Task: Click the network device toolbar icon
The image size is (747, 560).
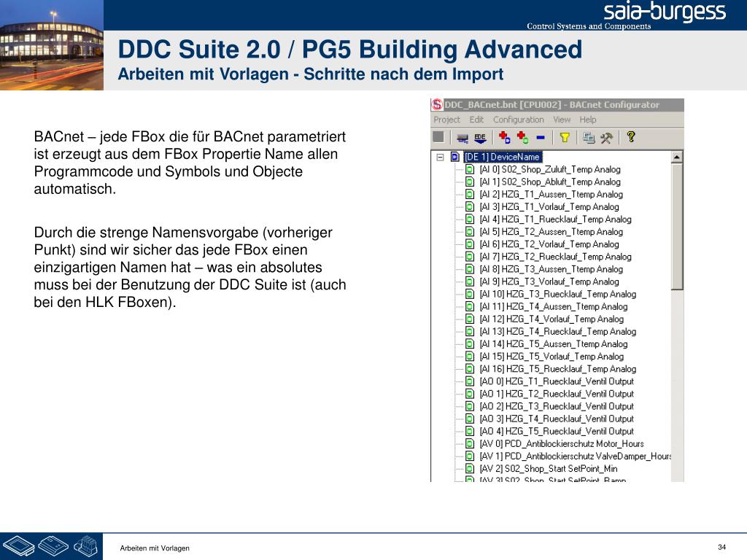Action: pos(462,138)
